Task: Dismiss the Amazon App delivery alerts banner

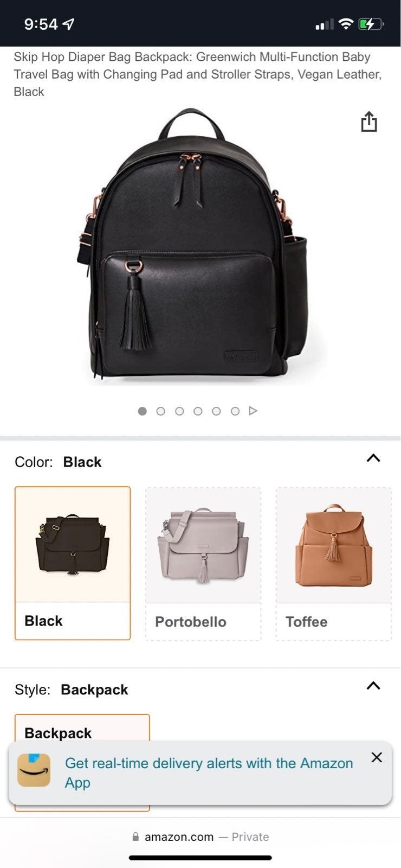Action: tap(377, 757)
